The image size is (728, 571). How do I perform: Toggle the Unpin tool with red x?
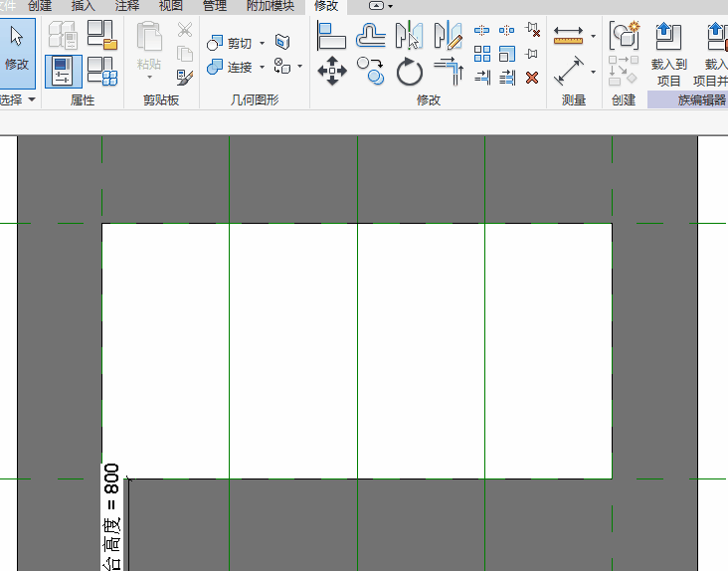(532, 30)
